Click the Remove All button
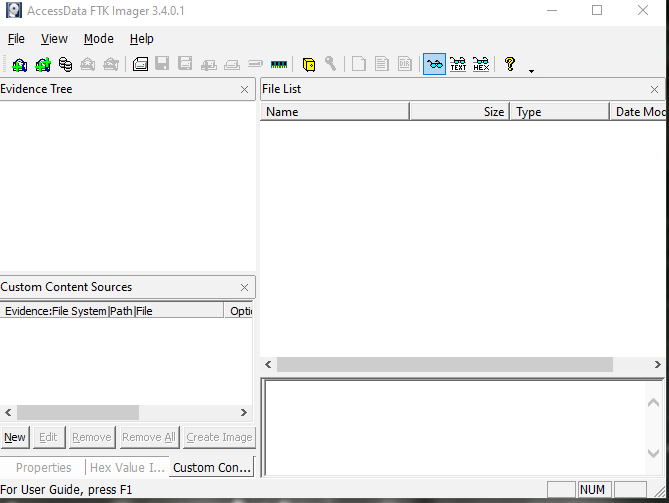 149,437
